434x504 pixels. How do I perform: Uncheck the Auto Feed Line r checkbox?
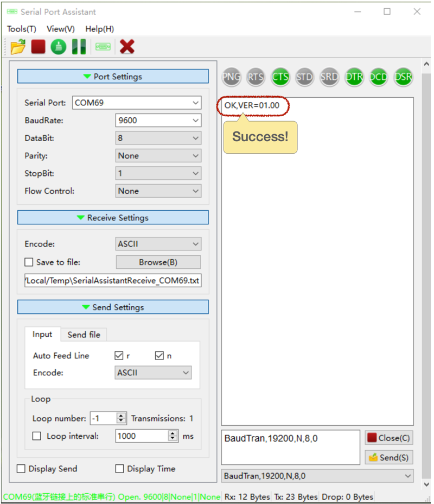[119, 356]
